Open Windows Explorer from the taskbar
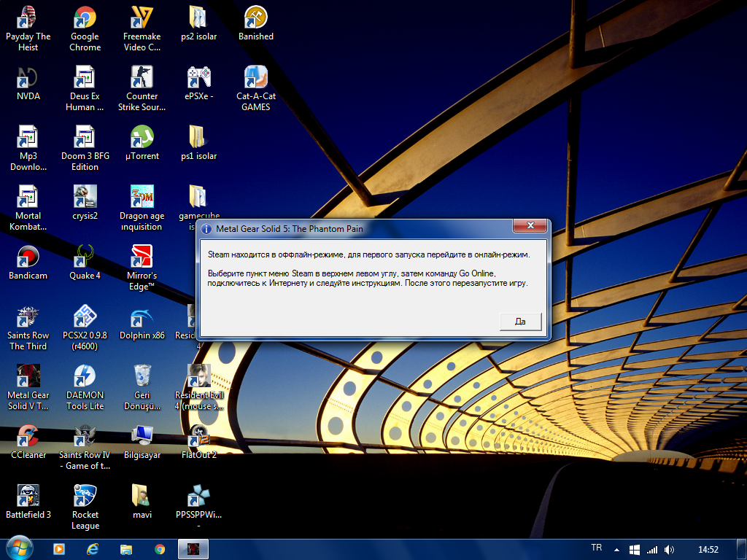 pos(125,550)
